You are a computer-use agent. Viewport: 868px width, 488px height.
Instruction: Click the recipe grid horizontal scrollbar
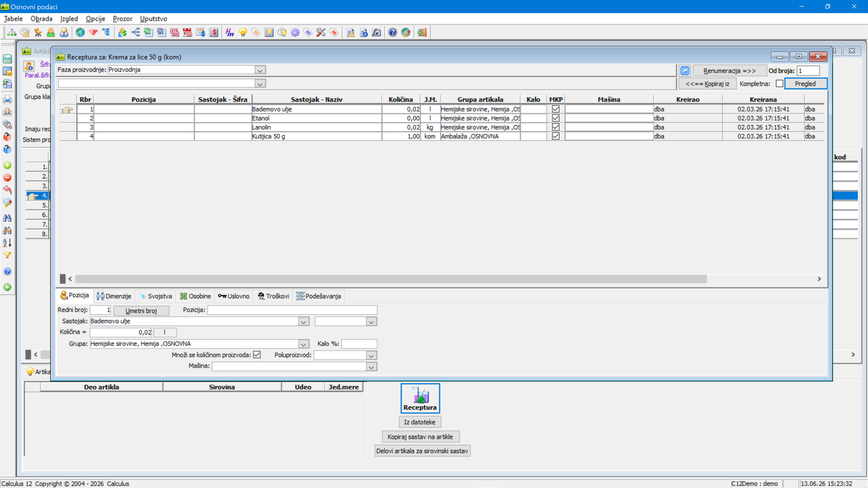point(391,279)
